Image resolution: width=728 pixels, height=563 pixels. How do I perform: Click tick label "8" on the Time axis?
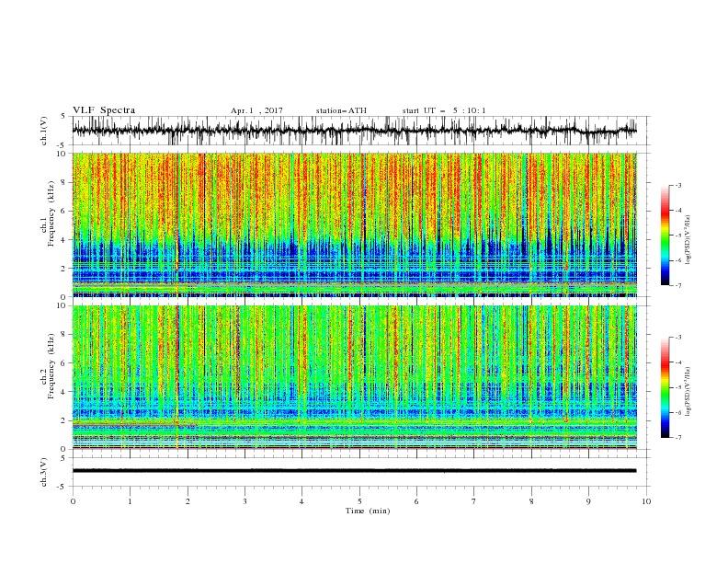click(531, 501)
